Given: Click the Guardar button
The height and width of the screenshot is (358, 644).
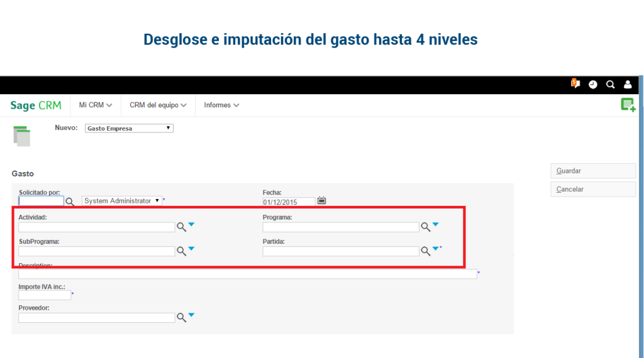Looking at the screenshot, I should click(593, 171).
